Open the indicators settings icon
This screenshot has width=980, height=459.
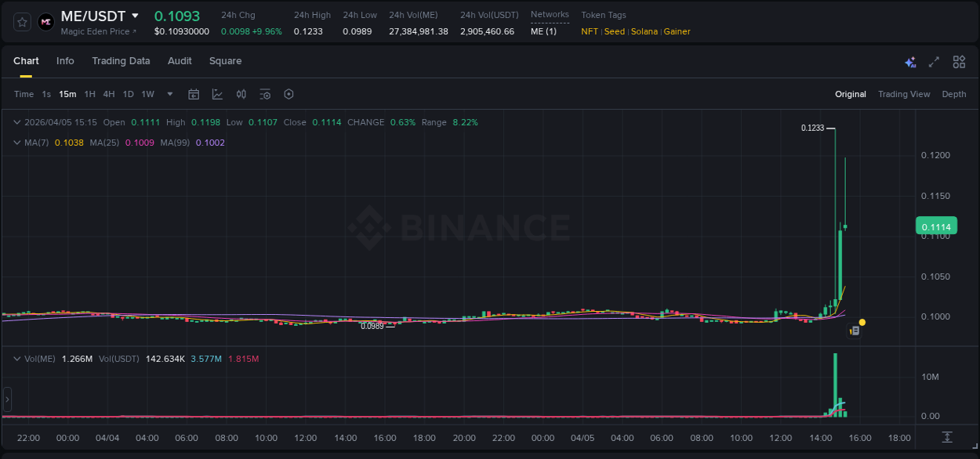coord(265,94)
